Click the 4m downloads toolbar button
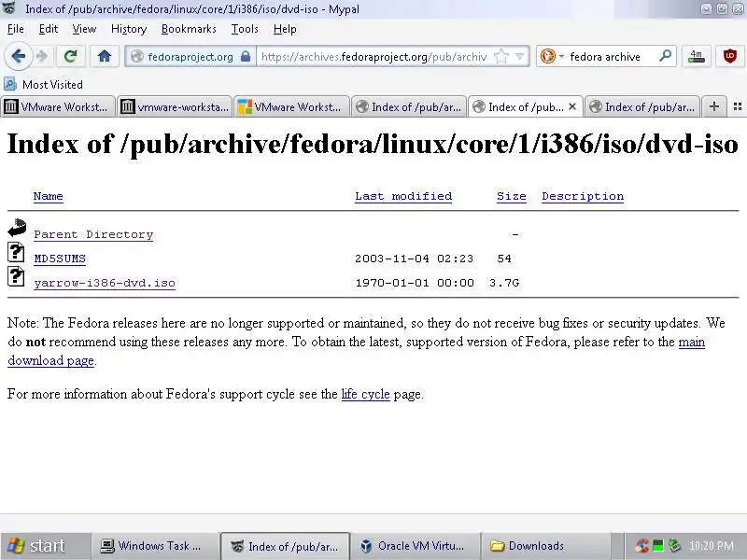The image size is (747, 560). click(x=696, y=57)
